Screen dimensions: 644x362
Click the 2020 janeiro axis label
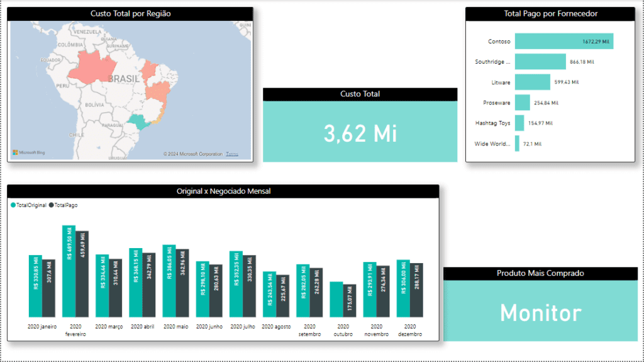(x=42, y=327)
